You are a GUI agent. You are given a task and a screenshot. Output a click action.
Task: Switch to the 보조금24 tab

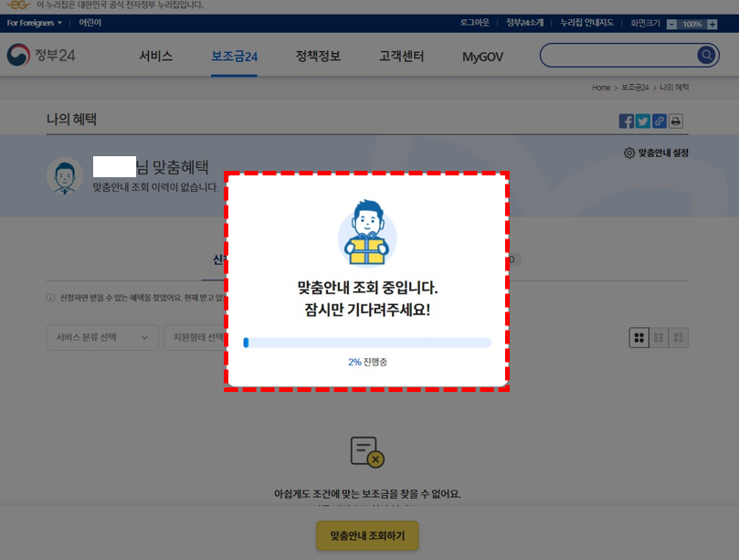tap(234, 55)
